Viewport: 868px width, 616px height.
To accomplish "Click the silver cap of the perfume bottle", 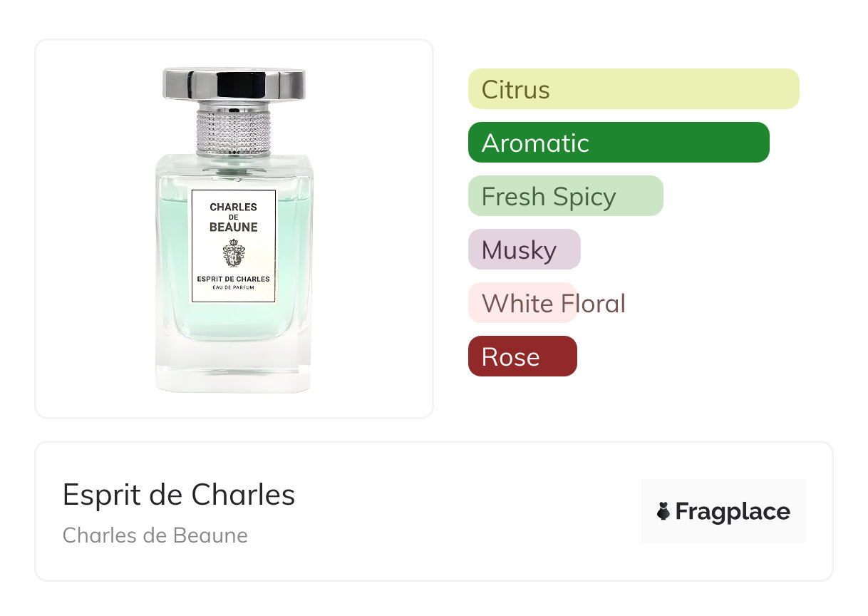I will point(234,84).
